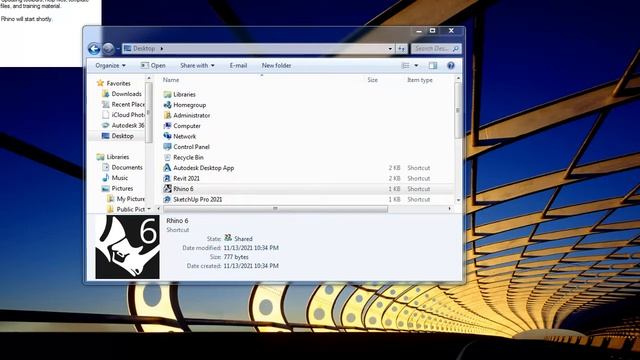This screenshot has width=640, height=360.
Task: Open the Share with menu
Action: [x=197, y=65]
